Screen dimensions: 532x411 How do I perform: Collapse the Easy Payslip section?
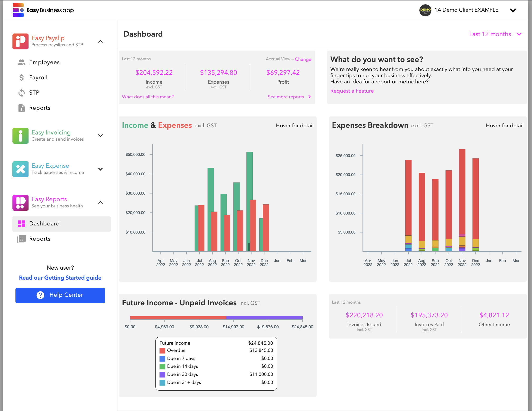[x=100, y=41]
